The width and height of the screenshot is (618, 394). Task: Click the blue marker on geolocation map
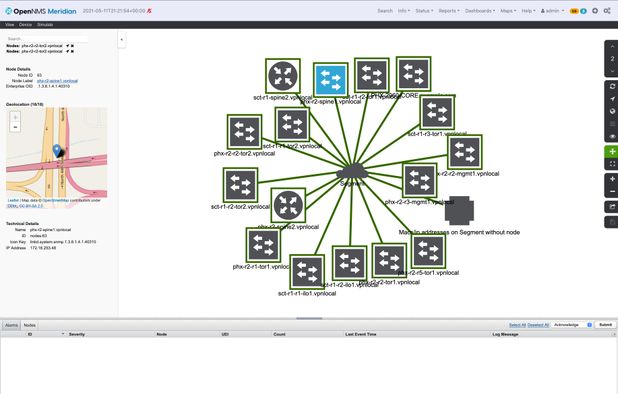tap(57, 150)
